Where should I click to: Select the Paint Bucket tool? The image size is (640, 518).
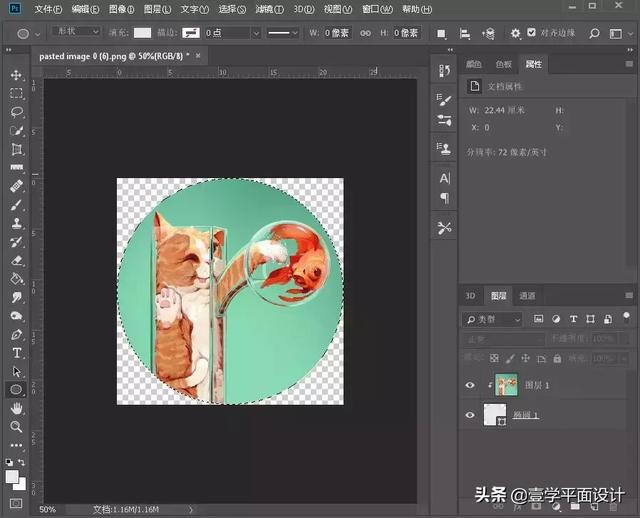[16, 279]
